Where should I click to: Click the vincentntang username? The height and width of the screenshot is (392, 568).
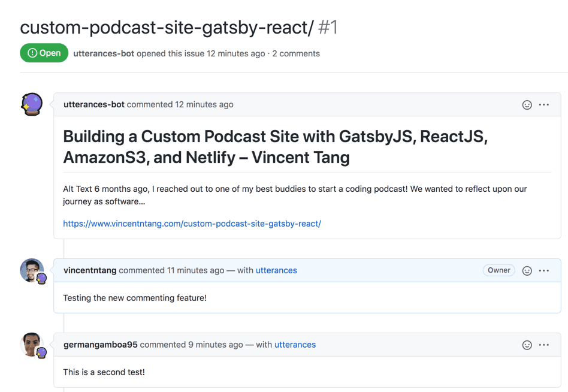(90, 270)
